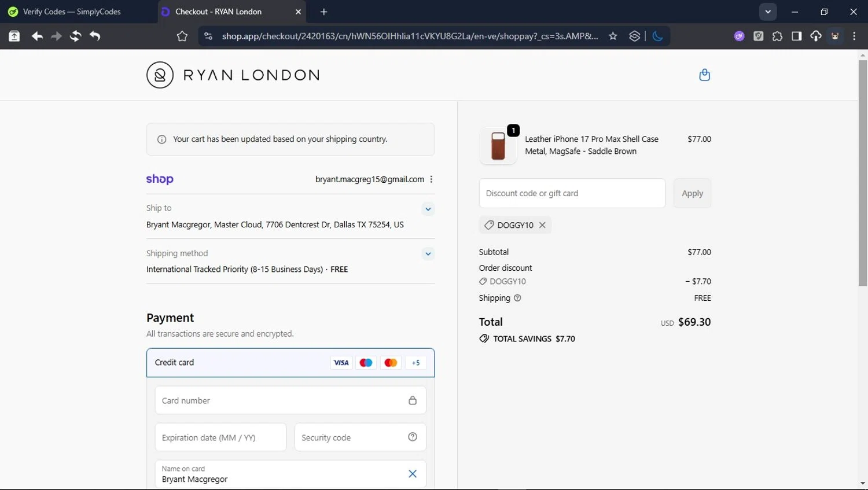Click the DOGGY10 order discount label
The image size is (868, 490).
tap(507, 281)
